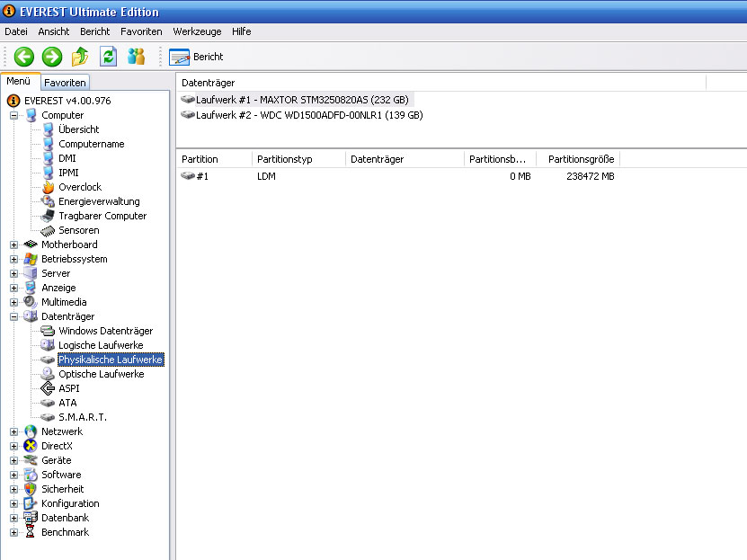The height and width of the screenshot is (560, 747).
Task: Open the Werkzeuge menu
Action: (197, 31)
